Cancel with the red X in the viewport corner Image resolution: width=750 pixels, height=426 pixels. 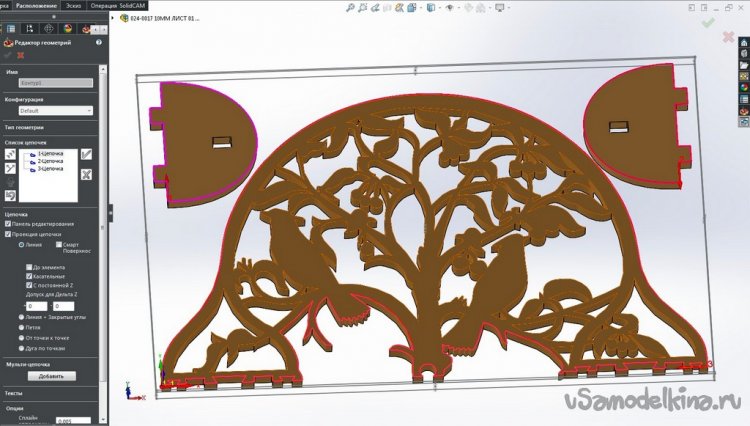[x=729, y=37]
